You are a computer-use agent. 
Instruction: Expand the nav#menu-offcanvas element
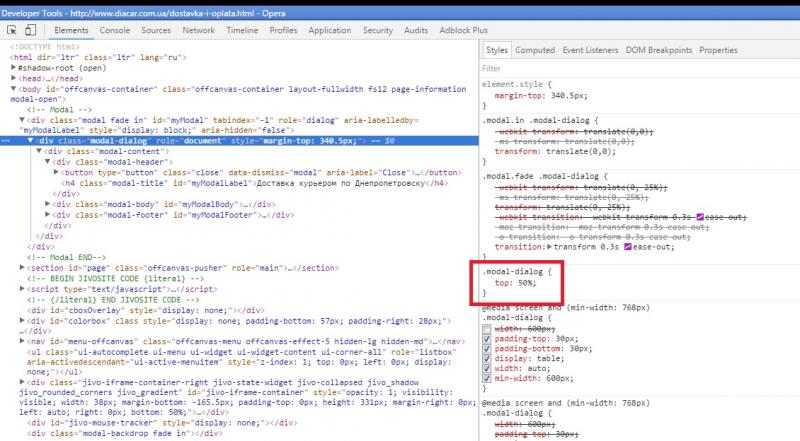[x=22, y=341]
